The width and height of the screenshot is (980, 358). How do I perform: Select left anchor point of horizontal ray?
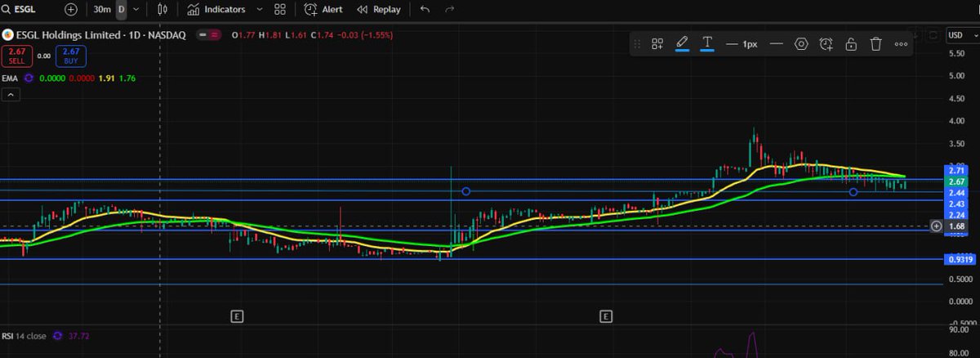pos(466,191)
